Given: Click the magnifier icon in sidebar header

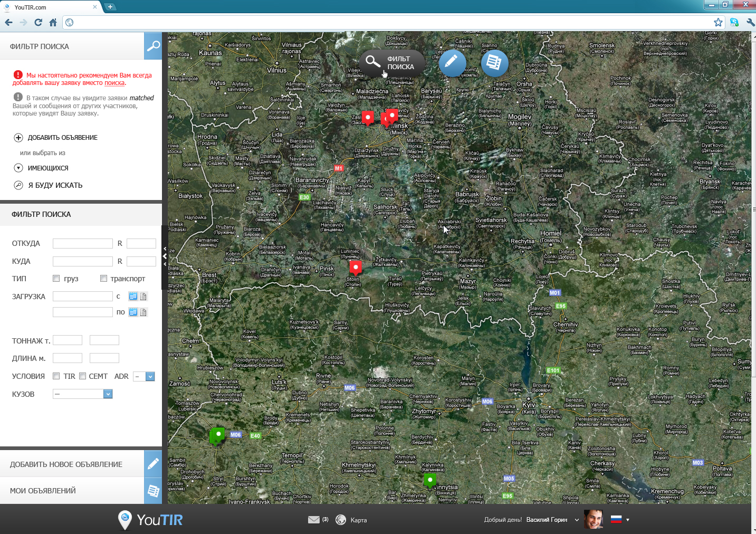Looking at the screenshot, I should point(153,46).
